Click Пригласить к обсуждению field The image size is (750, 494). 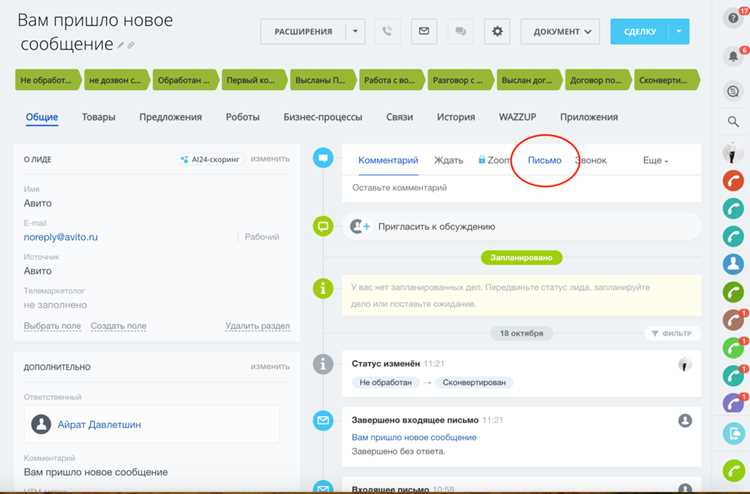click(521, 227)
